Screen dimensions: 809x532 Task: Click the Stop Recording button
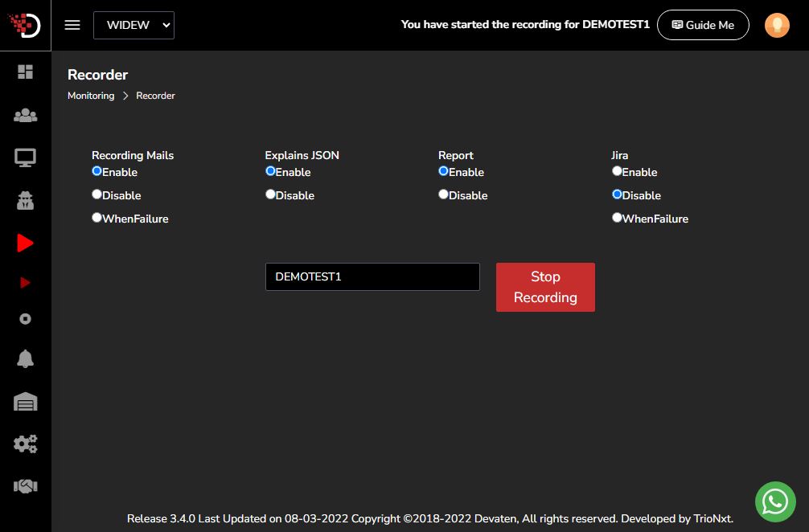point(545,287)
